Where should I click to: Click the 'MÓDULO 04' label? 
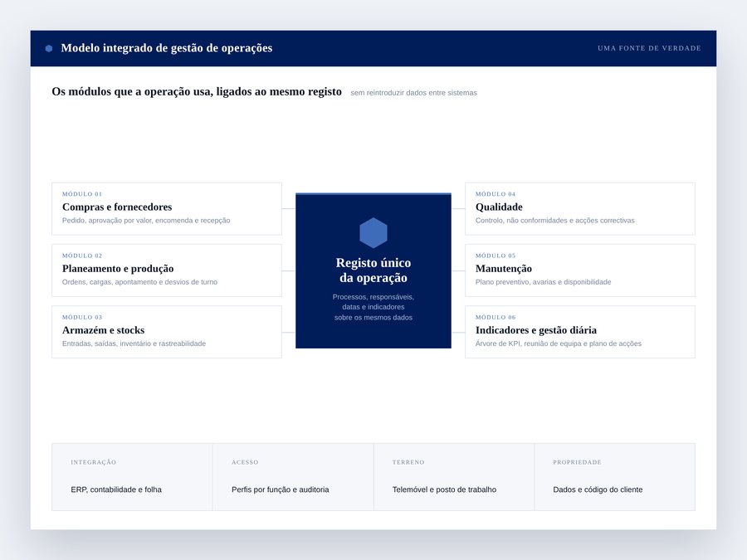[496, 194]
